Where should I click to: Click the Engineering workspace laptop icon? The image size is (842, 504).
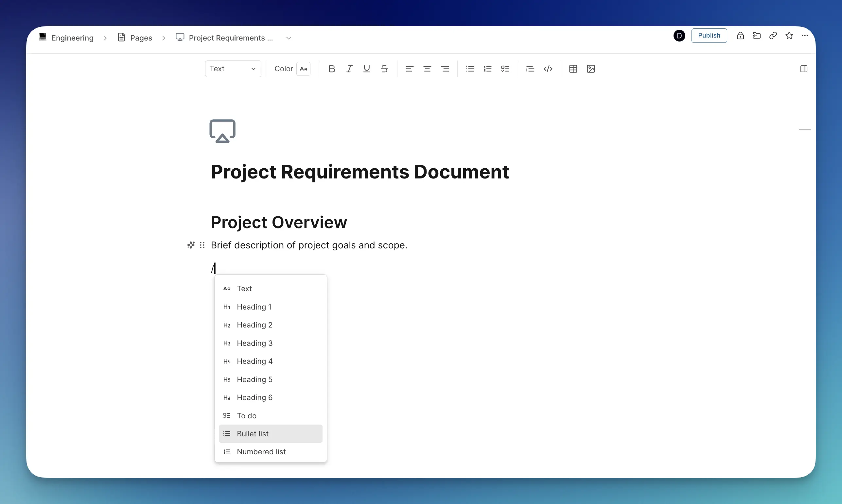[43, 37]
